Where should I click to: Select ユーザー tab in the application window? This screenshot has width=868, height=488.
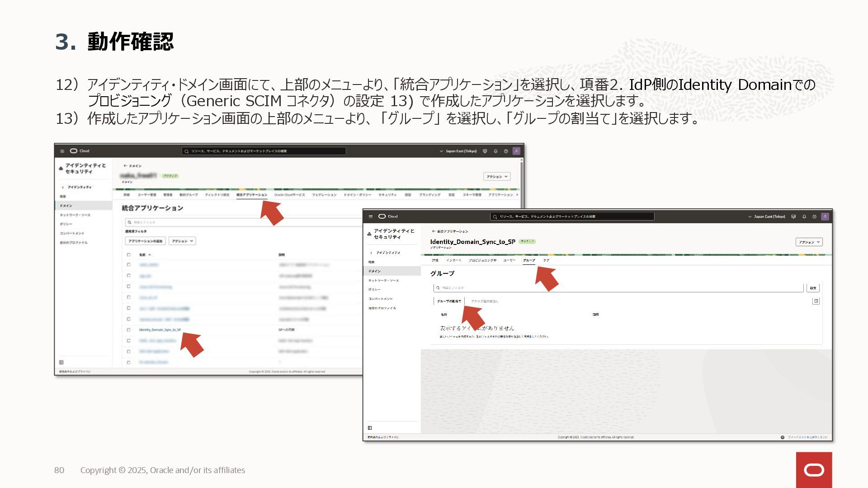[509, 260]
